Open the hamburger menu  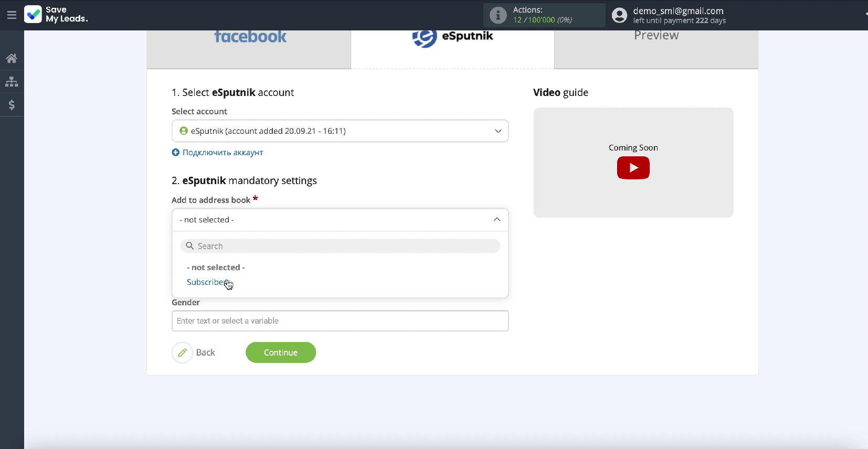tap(12, 15)
